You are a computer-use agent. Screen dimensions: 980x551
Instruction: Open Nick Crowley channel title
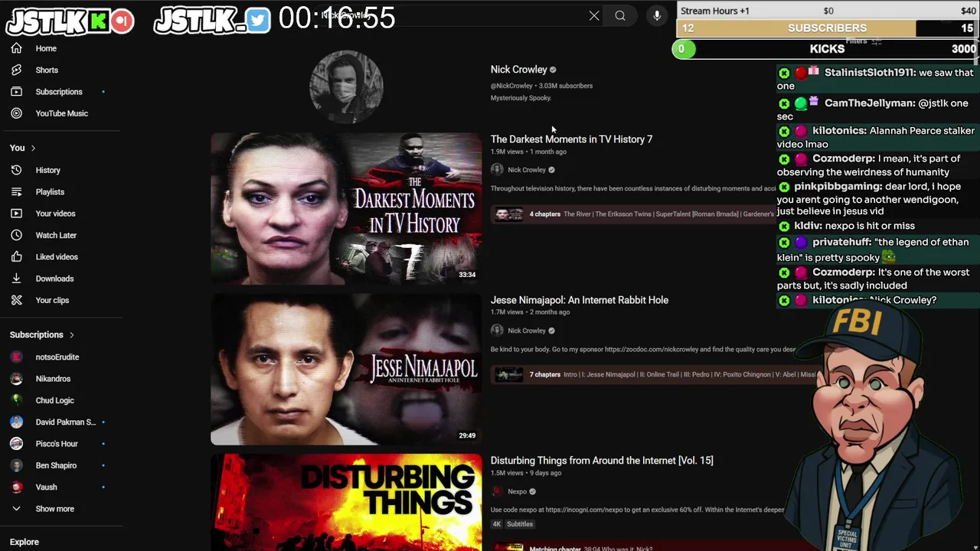click(519, 70)
